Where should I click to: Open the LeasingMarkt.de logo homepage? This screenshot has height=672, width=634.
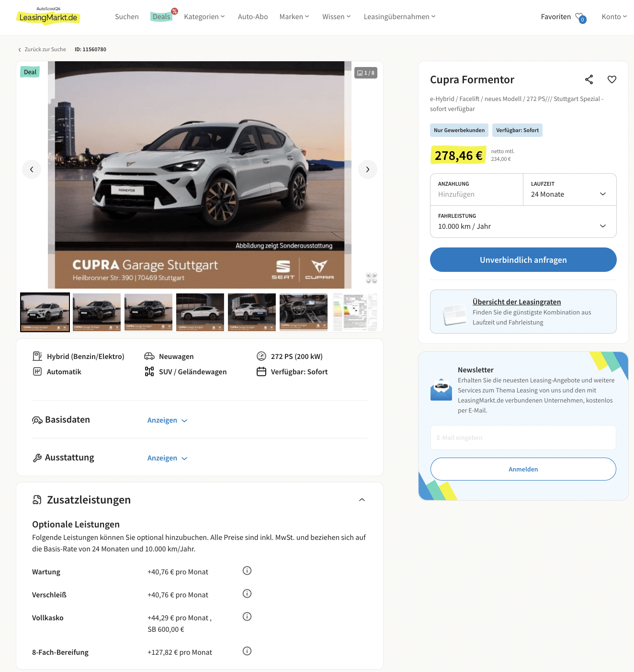48,16
